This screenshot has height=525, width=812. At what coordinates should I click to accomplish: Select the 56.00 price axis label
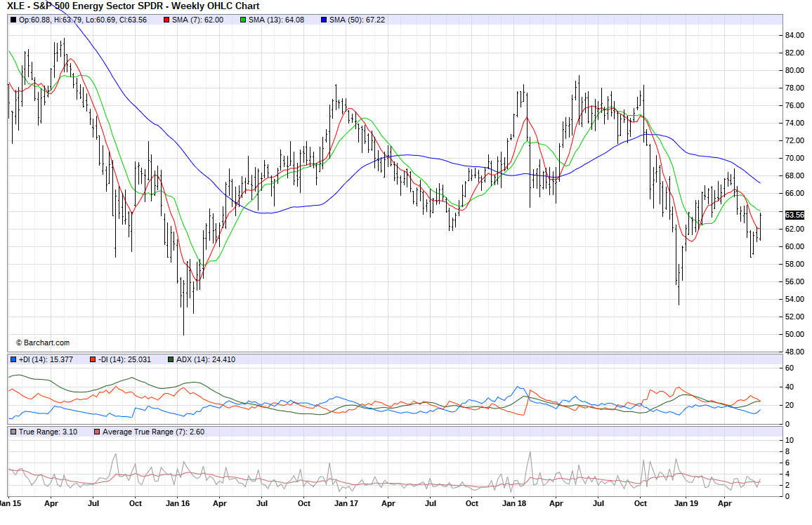[x=795, y=282]
